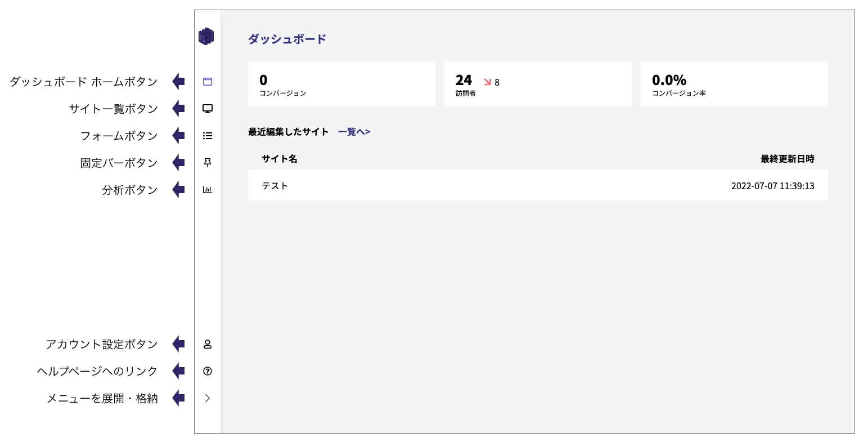Viewport: 868px width, 446px height.
Task: Open the full site list via 一覧へ
Action: pos(354,131)
